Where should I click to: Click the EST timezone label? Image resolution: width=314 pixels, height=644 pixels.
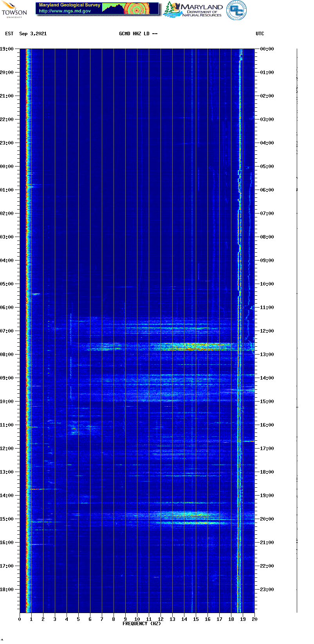(9, 34)
